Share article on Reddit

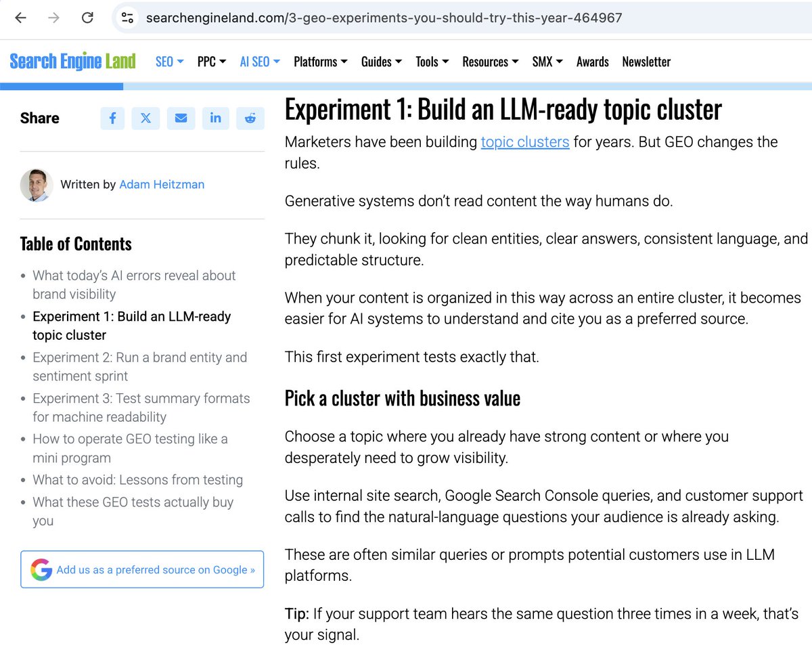250,118
